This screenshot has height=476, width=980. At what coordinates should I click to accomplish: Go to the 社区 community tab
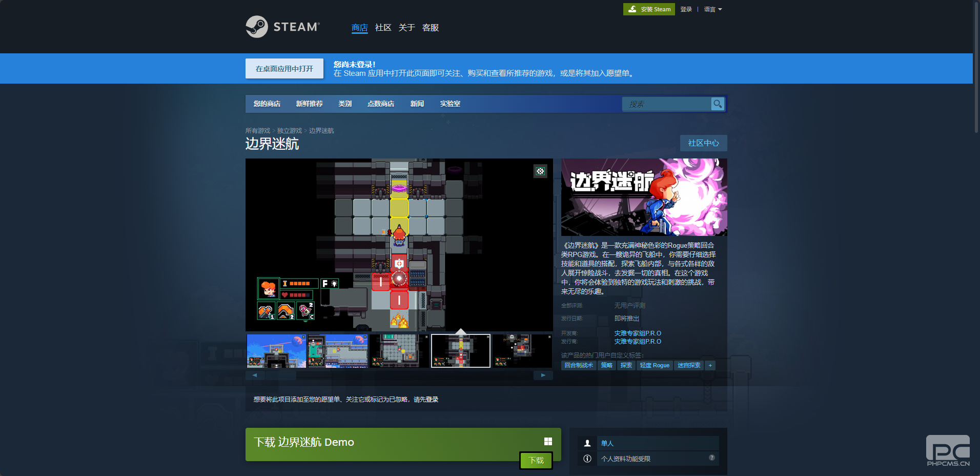click(x=383, y=28)
